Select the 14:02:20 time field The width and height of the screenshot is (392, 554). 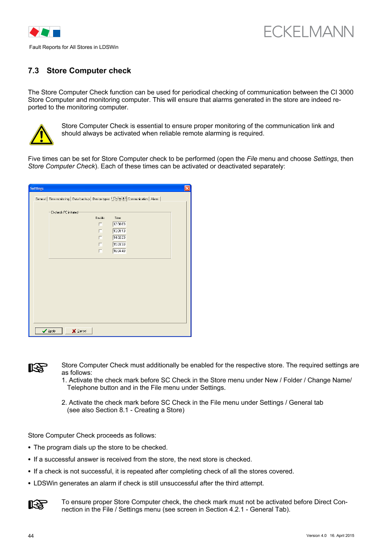119,237
